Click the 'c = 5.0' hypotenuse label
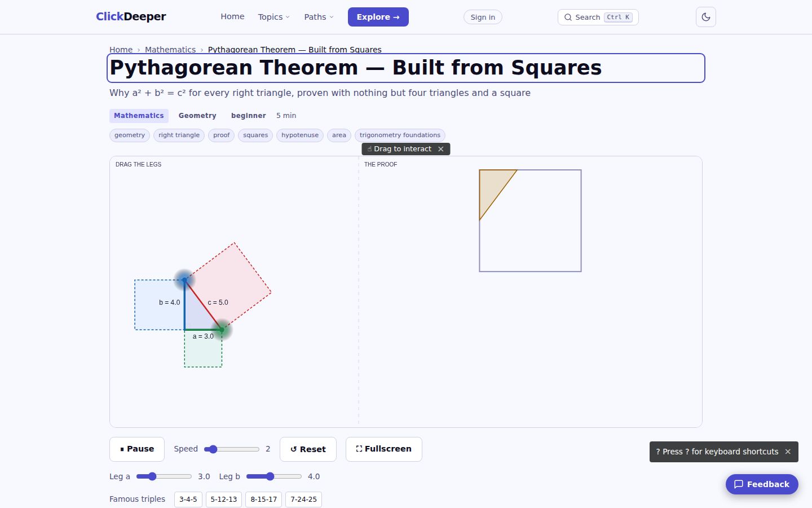This screenshot has height=508, width=812. click(218, 303)
